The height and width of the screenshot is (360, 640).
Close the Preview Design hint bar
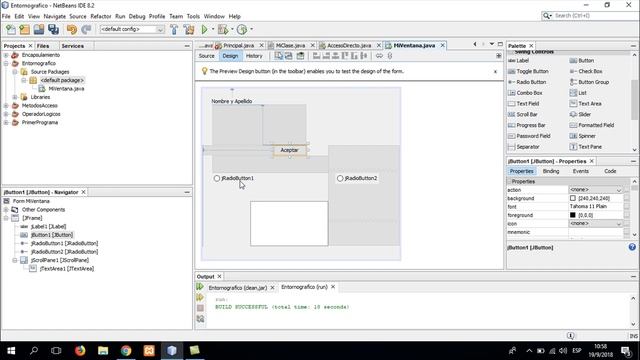pos(495,71)
